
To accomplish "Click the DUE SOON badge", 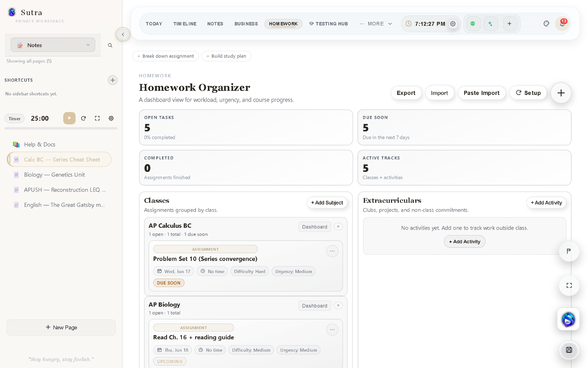I will coord(169,283).
